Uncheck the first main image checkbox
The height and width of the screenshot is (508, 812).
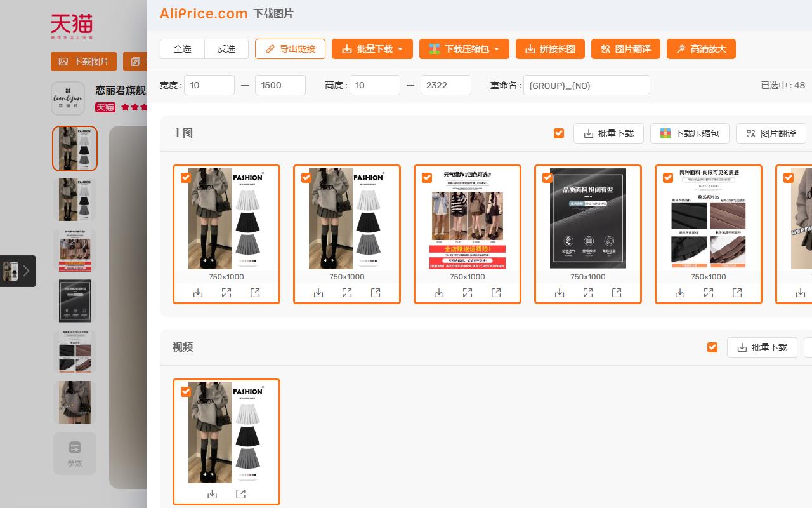tap(186, 178)
